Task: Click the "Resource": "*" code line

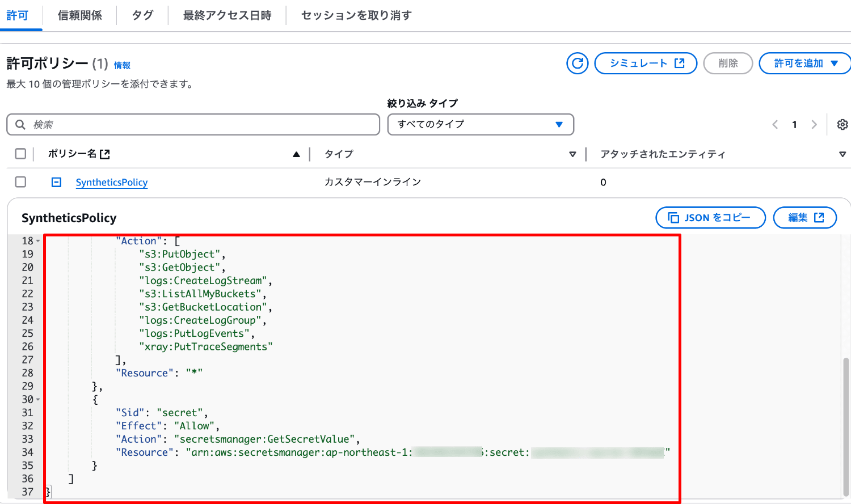Action: [x=159, y=373]
